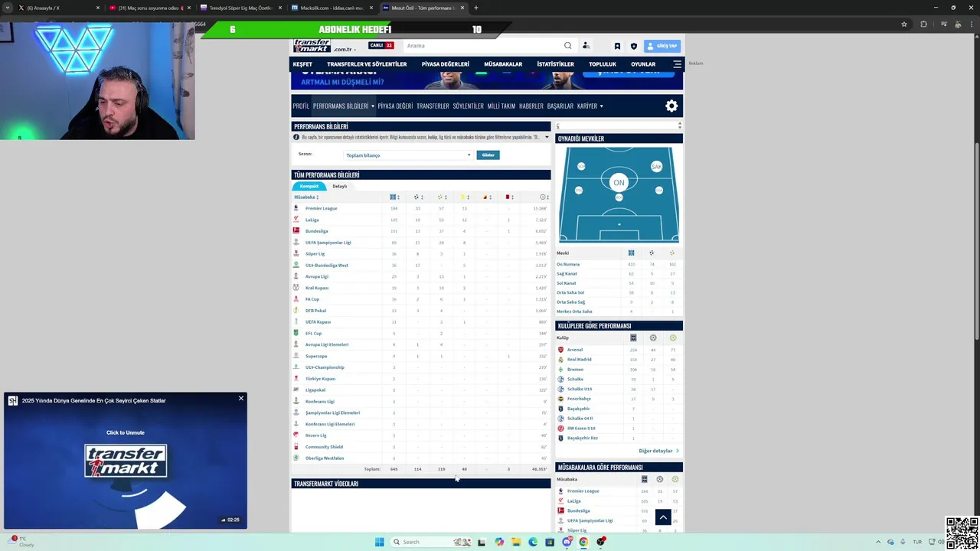Sort the Müsabaka column header
Image resolution: width=980 pixels, height=551 pixels.
[x=306, y=197]
